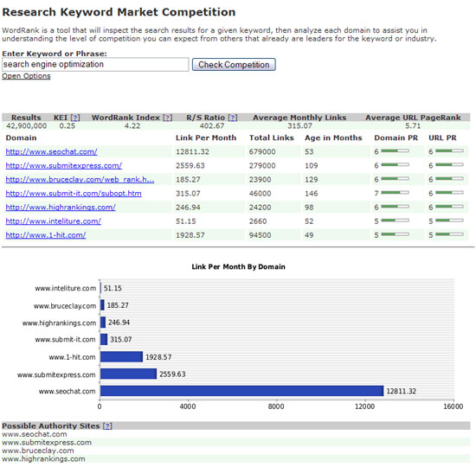Viewport: 476px width, 467px height.
Task: Follow the submit-it.com subopt.htm link
Action: [74, 194]
